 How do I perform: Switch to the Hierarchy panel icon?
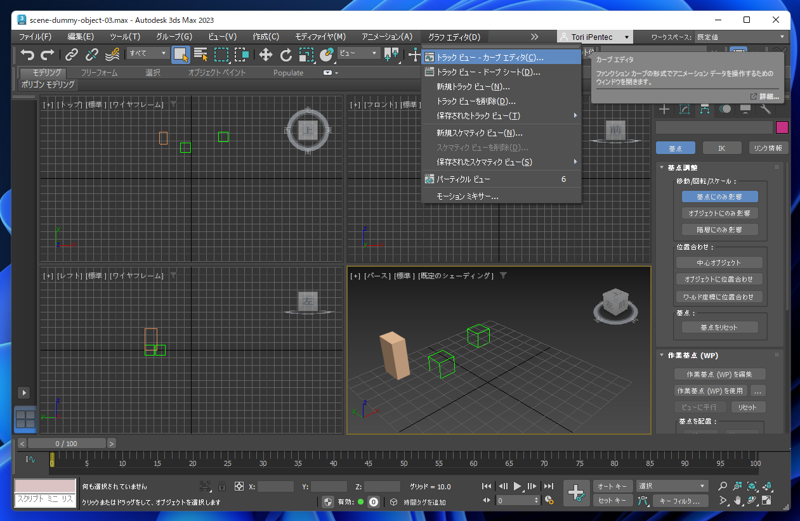click(705, 109)
